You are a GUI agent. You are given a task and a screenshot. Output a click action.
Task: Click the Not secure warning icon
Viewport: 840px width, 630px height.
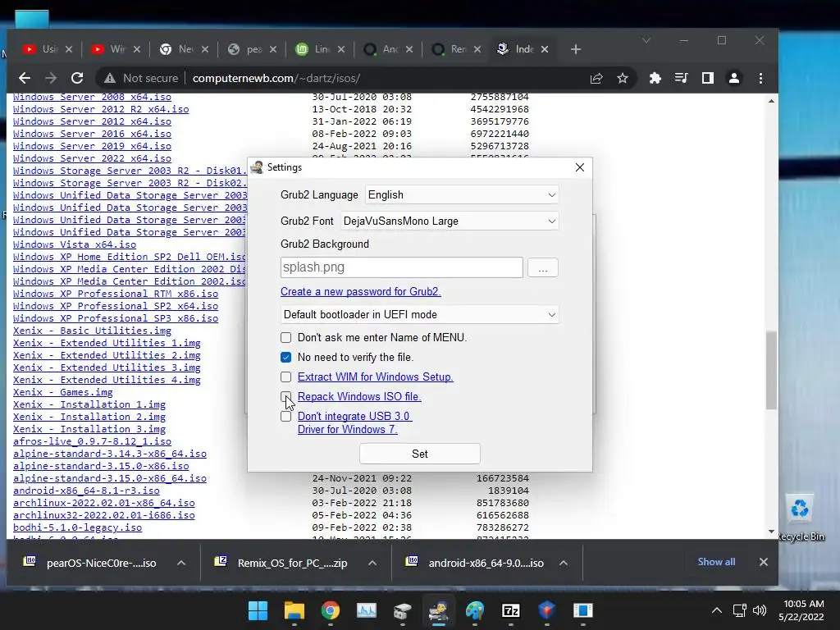pos(110,78)
